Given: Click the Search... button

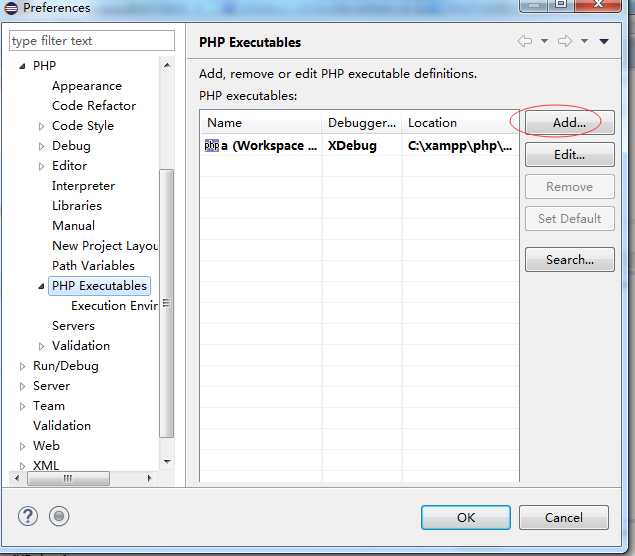Looking at the screenshot, I should 570,259.
